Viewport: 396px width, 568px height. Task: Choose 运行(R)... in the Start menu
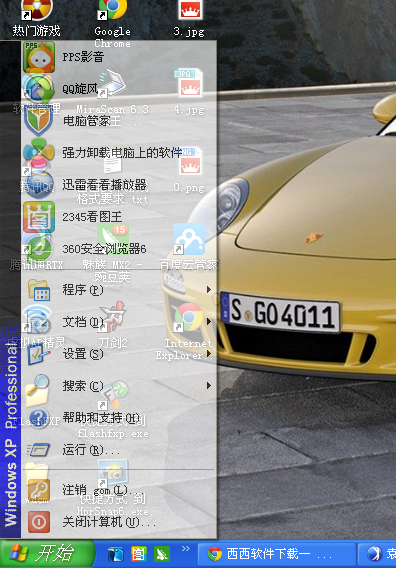tap(119, 450)
